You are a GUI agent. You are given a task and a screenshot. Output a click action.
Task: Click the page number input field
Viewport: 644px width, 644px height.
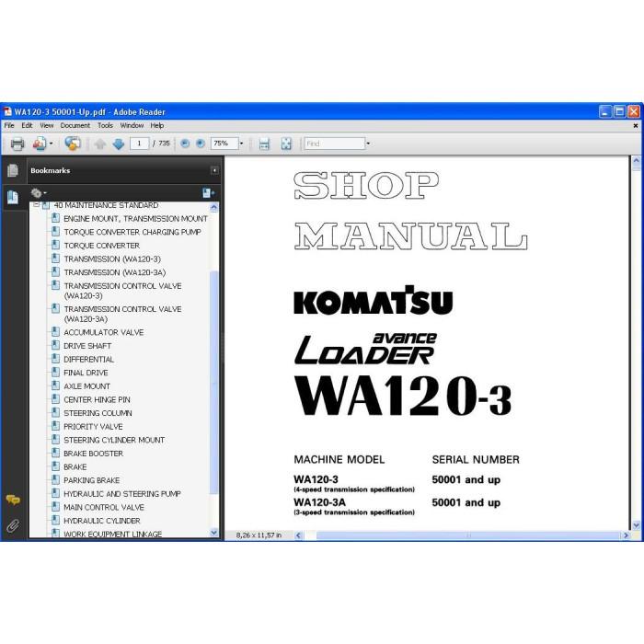tap(139, 144)
